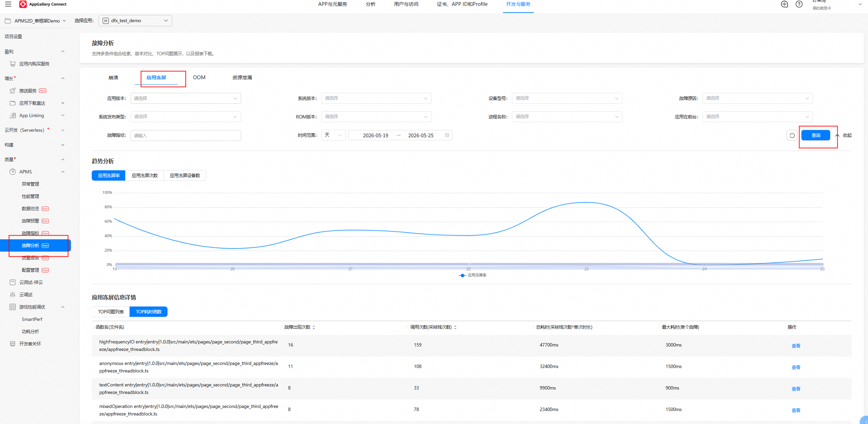Open the date range calendar icon
Screen dimensions: 868x424
[x=447, y=135]
